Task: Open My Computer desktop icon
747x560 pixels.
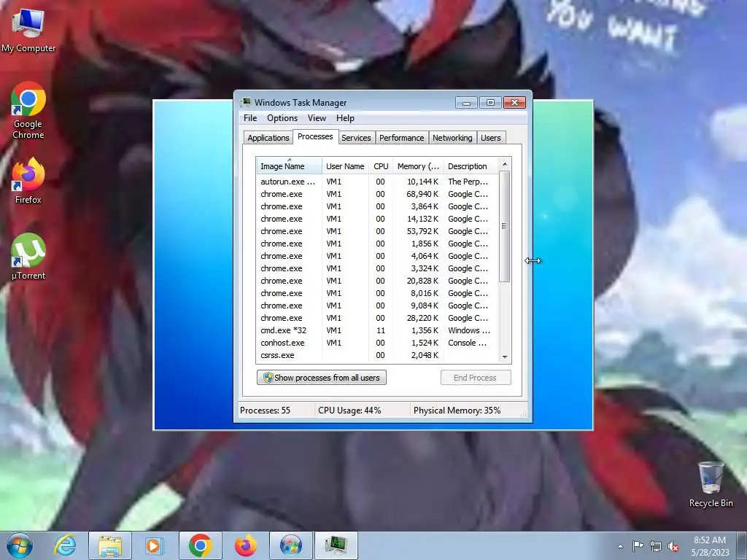Action: click(x=28, y=31)
